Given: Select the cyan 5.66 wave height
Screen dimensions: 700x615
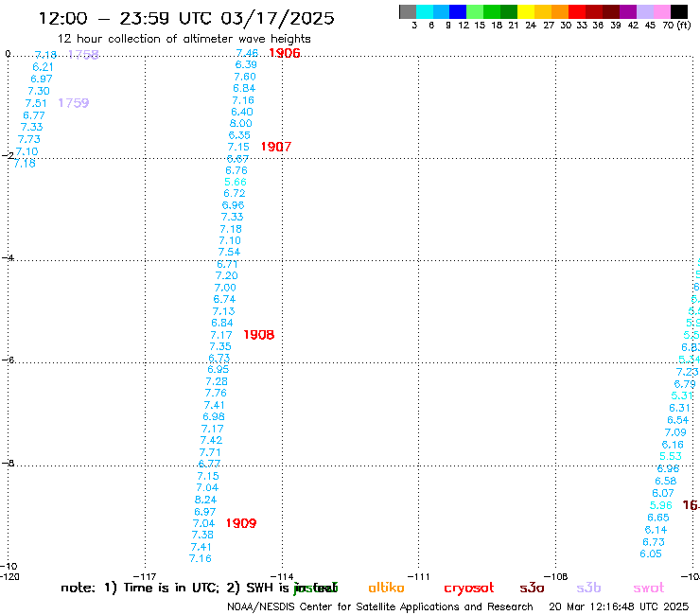Looking at the screenshot, I should [236, 182].
